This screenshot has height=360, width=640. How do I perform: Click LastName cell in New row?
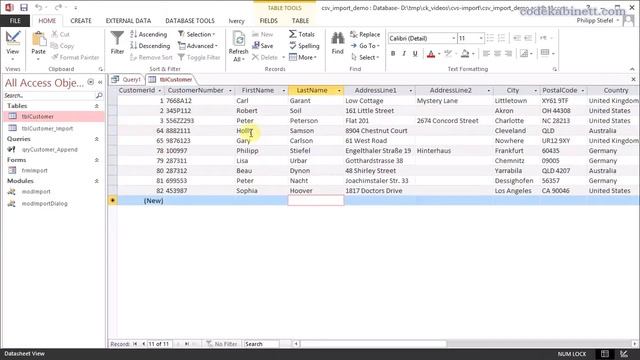[316, 200]
